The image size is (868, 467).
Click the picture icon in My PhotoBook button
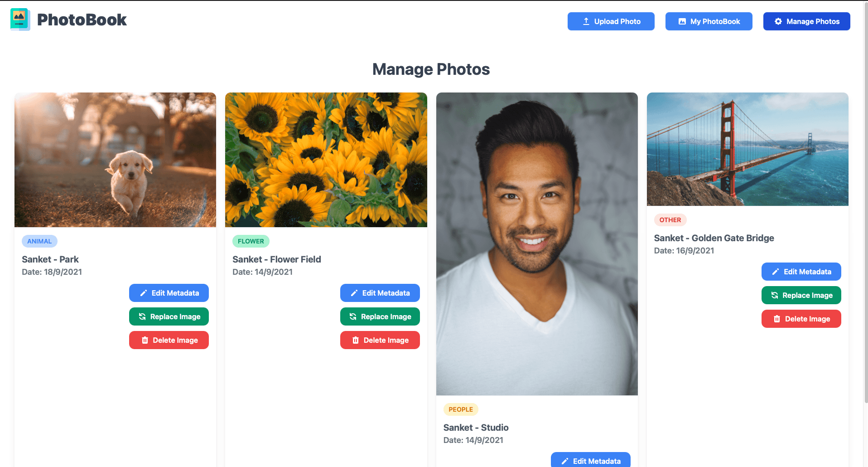click(682, 21)
